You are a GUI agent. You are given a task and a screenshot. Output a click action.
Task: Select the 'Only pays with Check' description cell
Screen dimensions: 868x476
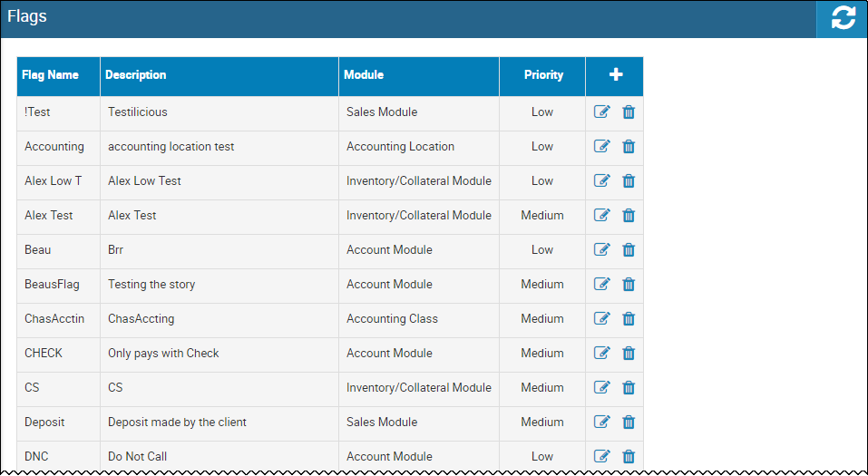click(x=219, y=353)
